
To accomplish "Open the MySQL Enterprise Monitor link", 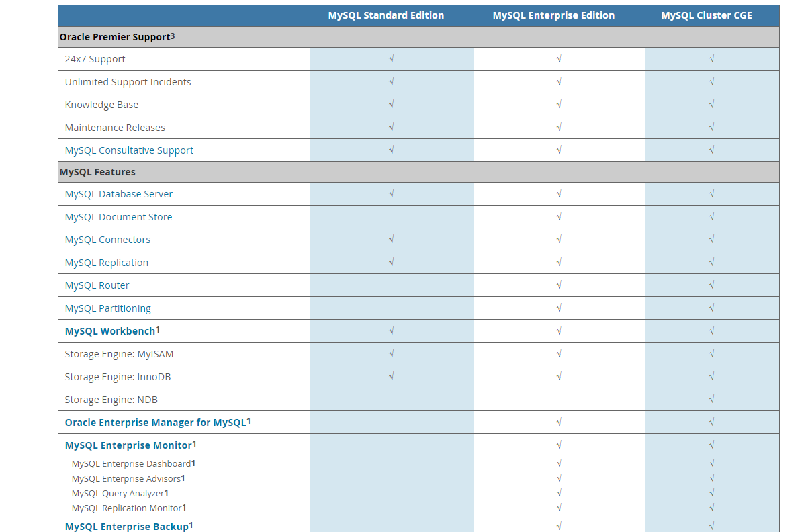I will point(128,445).
